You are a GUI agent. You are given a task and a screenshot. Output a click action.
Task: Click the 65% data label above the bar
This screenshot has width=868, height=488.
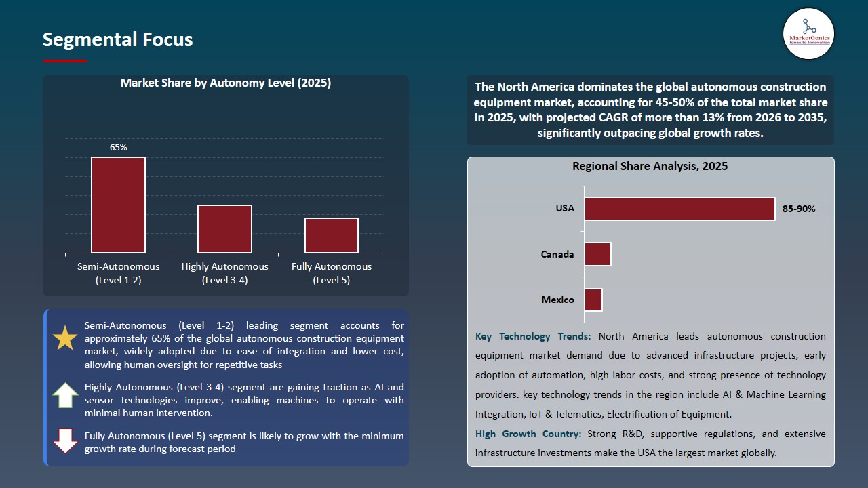118,147
